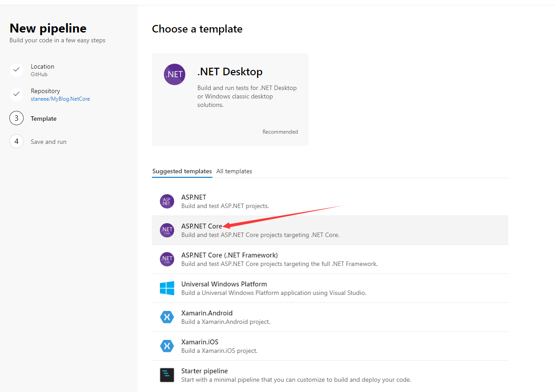Select the Save and run step
555x392 pixels.
click(49, 142)
